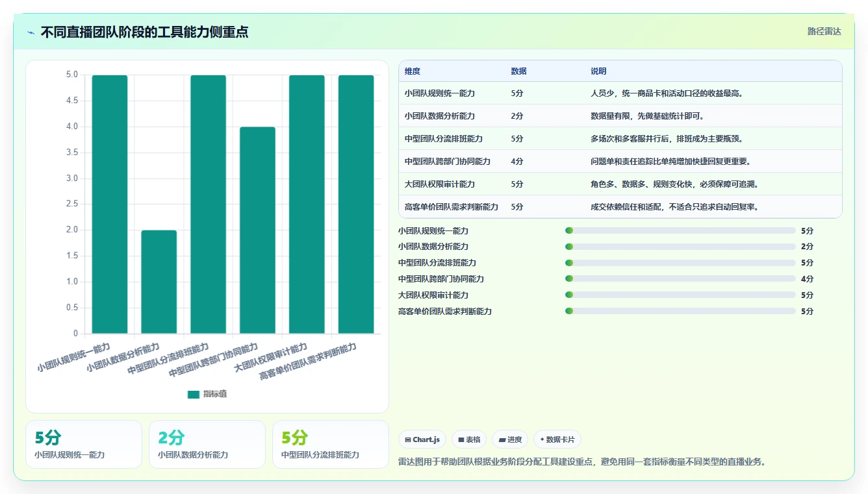
Task: Select the 高客单价团队需求判断能力 table cell
Action: [x=452, y=207]
